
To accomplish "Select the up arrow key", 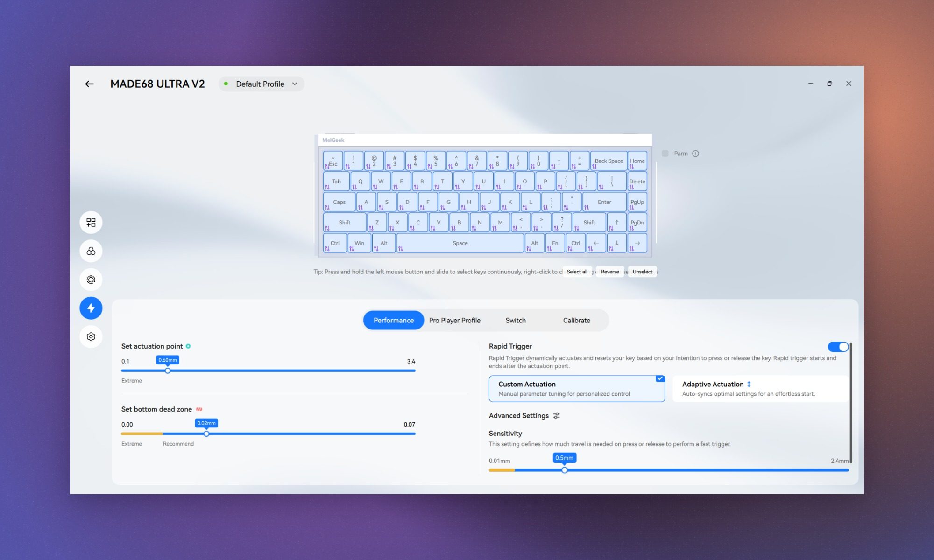I will 617,223.
